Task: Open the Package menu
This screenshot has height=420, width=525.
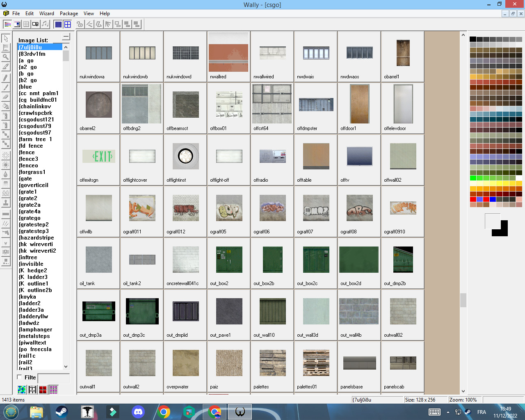Action: [68, 14]
